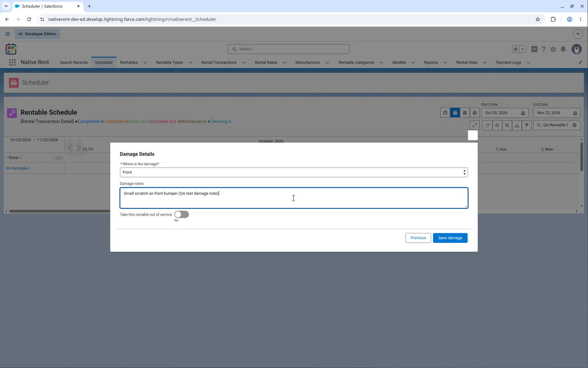588x368 pixels.
Task: Click the global actions plus icon
Action: coord(534,49)
